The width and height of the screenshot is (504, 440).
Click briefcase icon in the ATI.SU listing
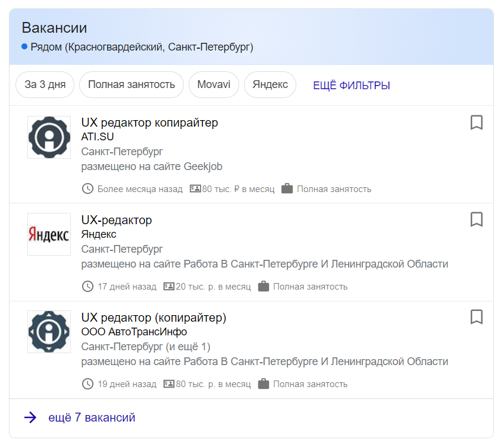[287, 188]
